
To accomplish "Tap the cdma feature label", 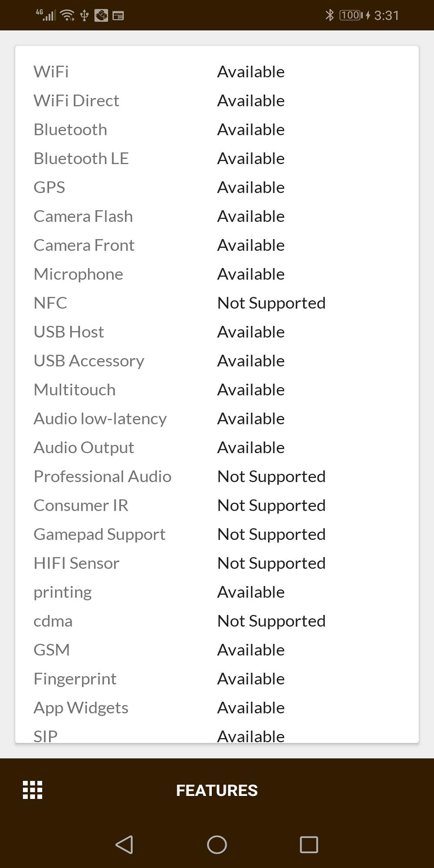I will (x=53, y=621).
